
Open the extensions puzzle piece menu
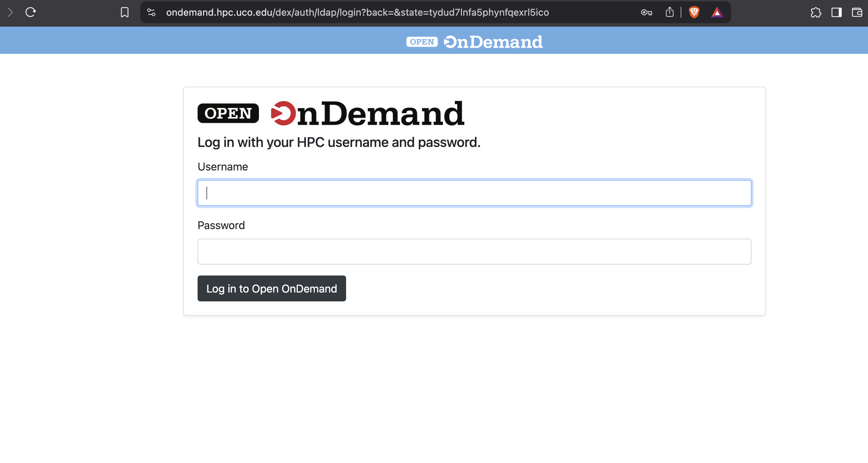[816, 13]
